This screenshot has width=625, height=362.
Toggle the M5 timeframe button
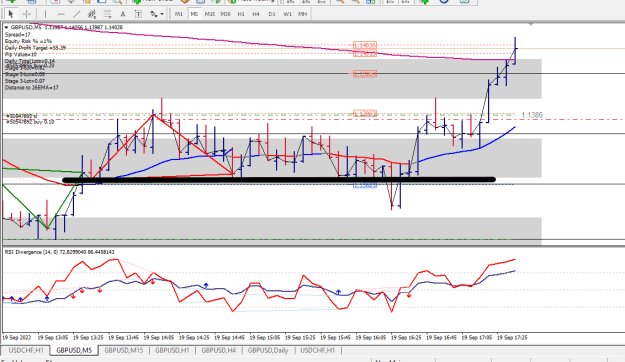pos(194,14)
